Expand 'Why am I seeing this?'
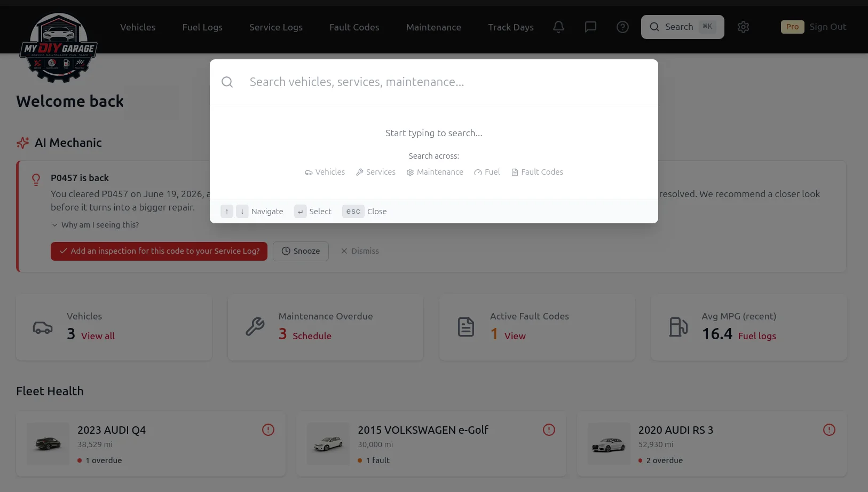 click(x=95, y=225)
